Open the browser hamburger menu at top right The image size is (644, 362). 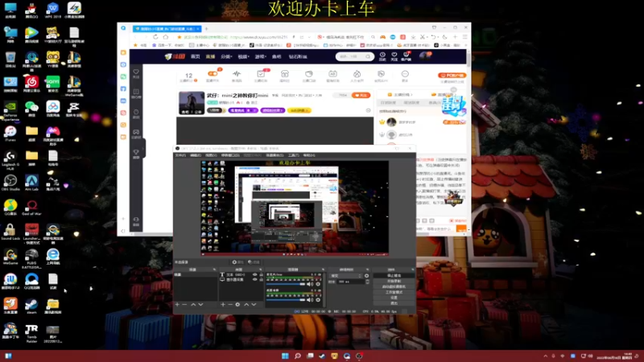[465, 37]
